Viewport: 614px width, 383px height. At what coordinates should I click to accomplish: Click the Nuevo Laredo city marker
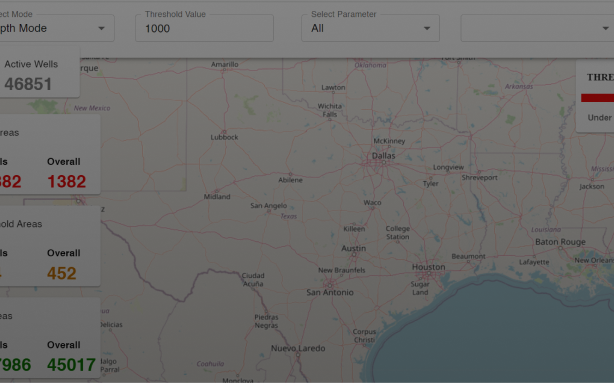click(x=298, y=355)
